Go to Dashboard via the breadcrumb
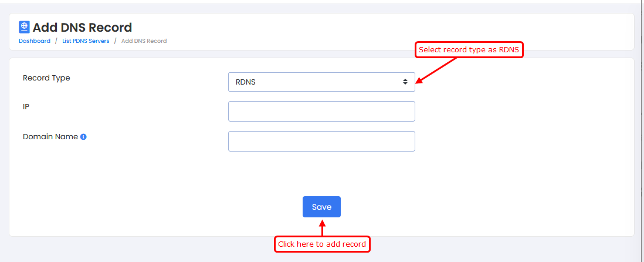Viewport: 644px width, 262px height. tap(35, 41)
